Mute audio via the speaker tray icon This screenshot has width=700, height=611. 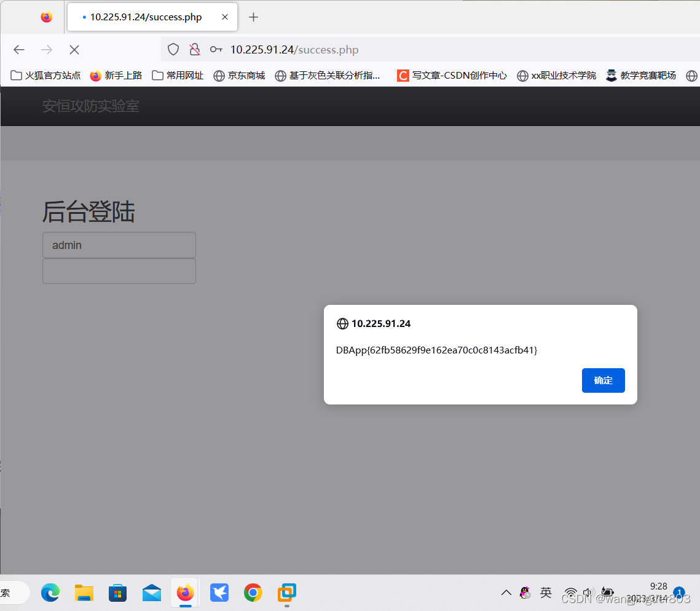point(588,593)
